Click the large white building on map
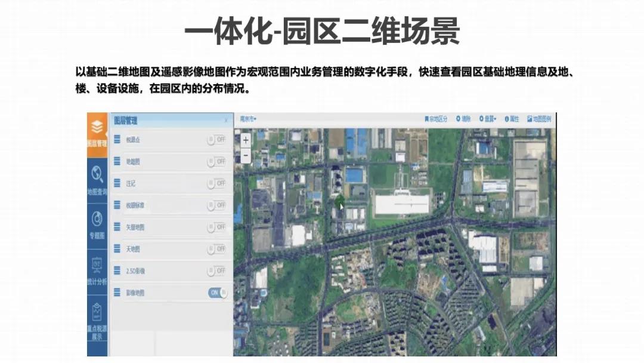This screenshot has width=644, height=363. [402, 204]
